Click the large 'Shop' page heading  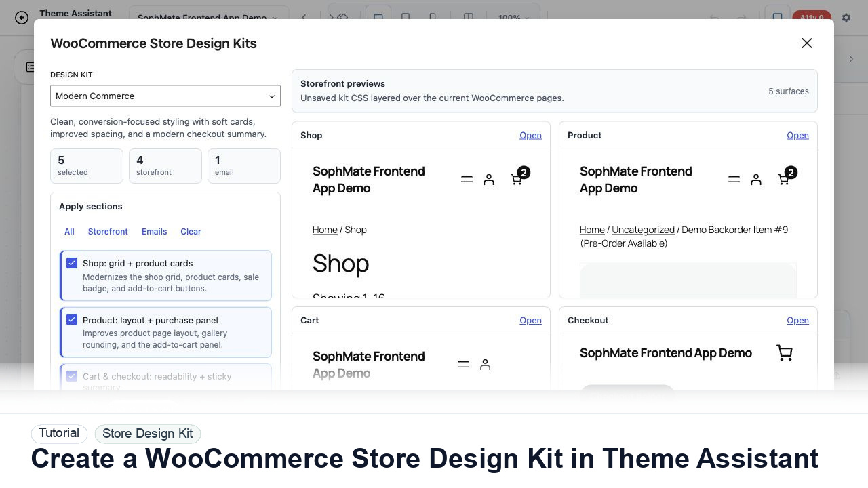point(340,264)
